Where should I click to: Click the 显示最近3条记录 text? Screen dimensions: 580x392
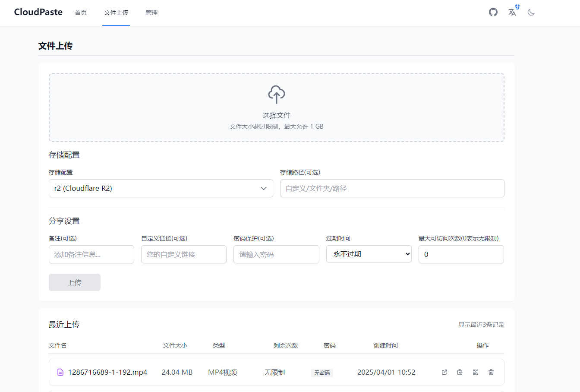(x=481, y=325)
